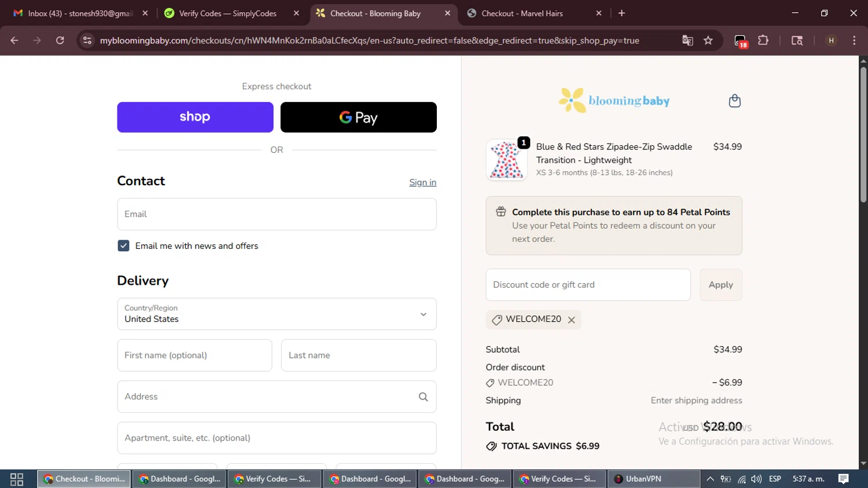Pay with Shop Pay button

click(195, 117)
